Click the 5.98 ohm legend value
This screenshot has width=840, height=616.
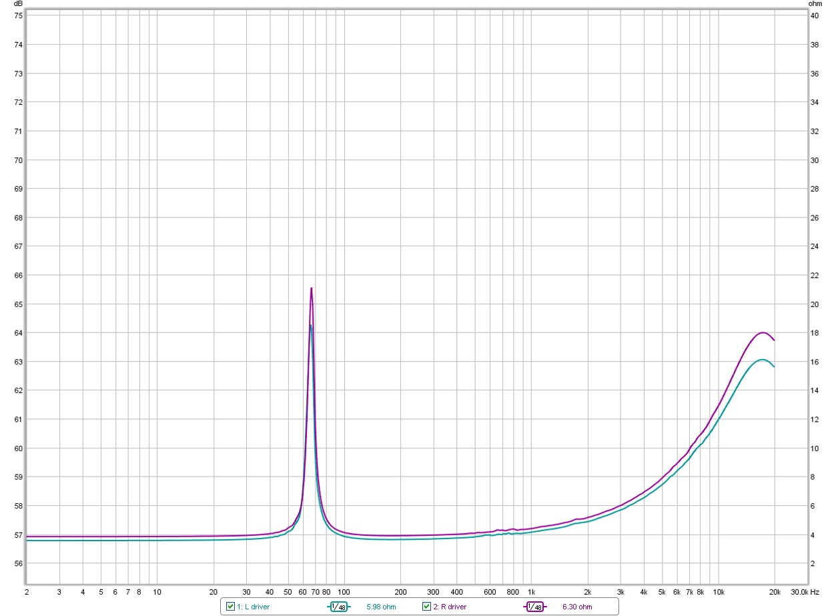[381, 607]
